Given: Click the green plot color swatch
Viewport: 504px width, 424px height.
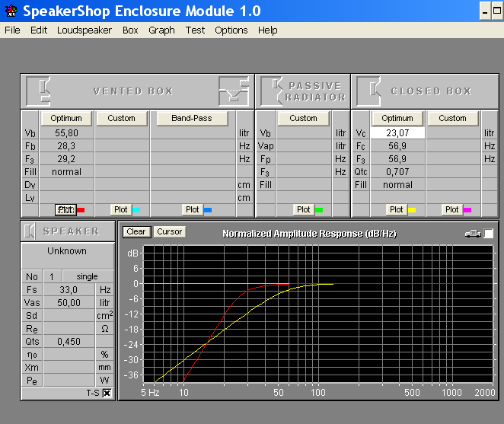Looking at the screenshot, I should click(x=319, y=210).
